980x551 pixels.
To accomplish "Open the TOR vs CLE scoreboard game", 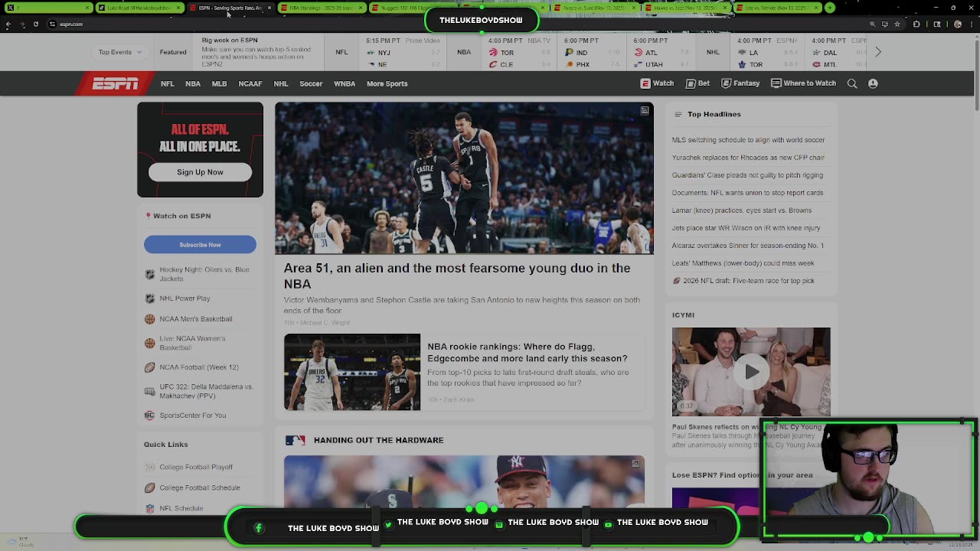I will (520, 52).
